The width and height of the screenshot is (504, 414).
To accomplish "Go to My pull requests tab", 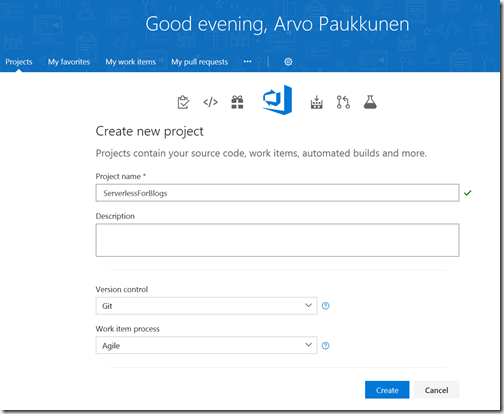I will [199, 62].
